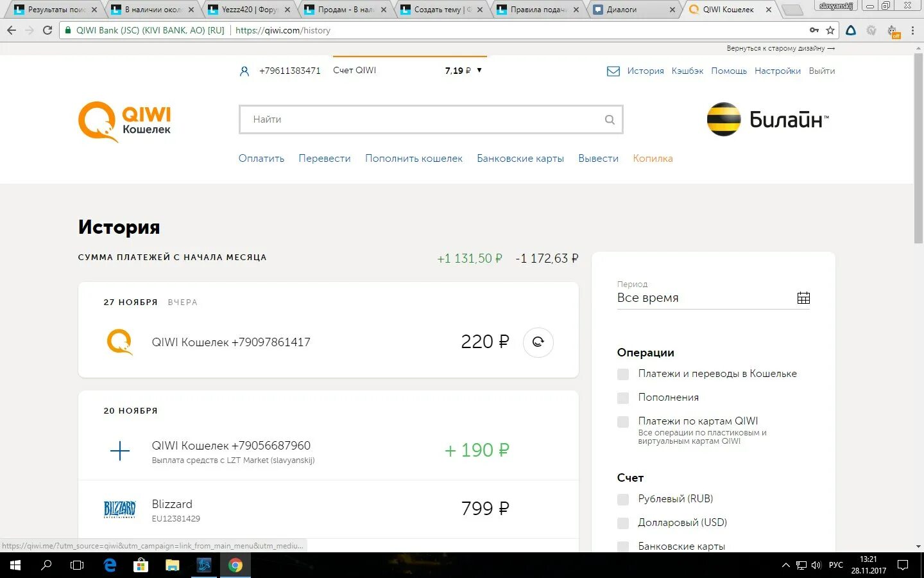The height and width of the screenshot is (578, 924).
Task: Open the Microsoft Store taskbar icon
Action: pos(141,565)
